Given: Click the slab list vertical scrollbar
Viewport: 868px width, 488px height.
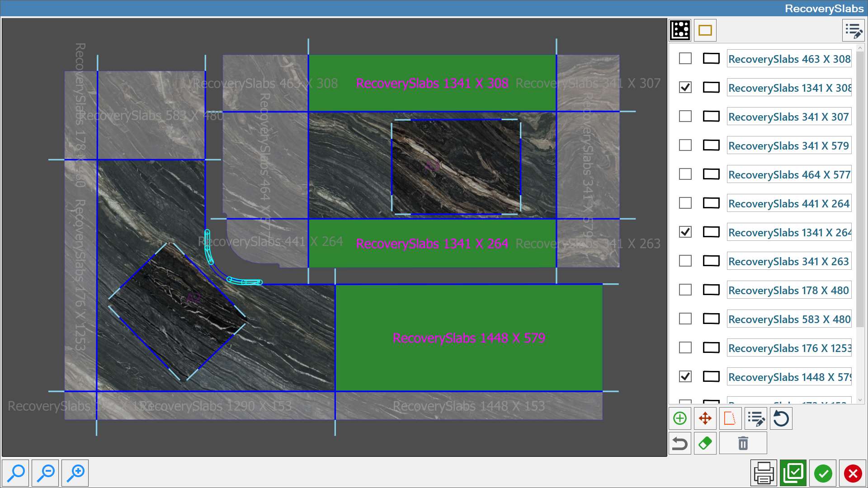Looking at the screenshot, I should pyautogui.click(x=860, y=190).
